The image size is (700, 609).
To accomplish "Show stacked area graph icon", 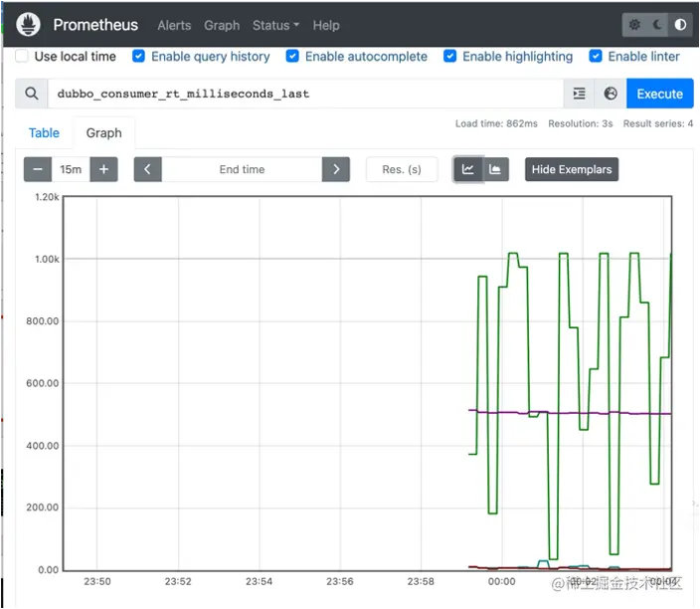I will [x=495, y=169].
